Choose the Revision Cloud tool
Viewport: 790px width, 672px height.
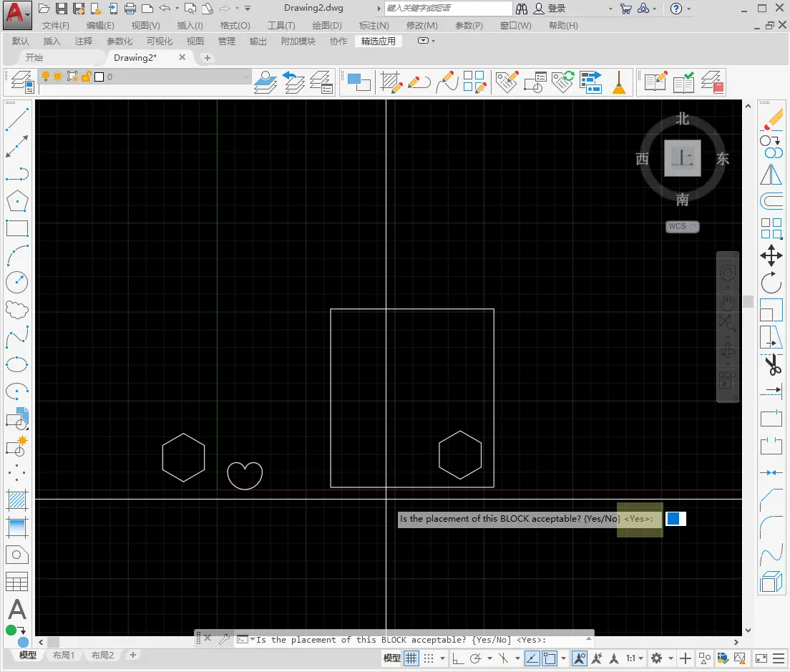tap(16, 309)
